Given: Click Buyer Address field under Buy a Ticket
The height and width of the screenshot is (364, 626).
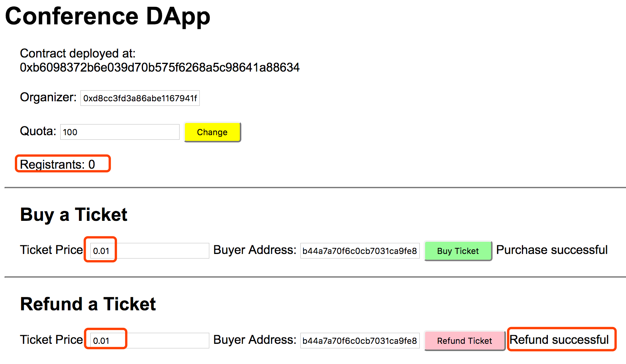Looking at the screenshot, I should [x=360, y=251].
